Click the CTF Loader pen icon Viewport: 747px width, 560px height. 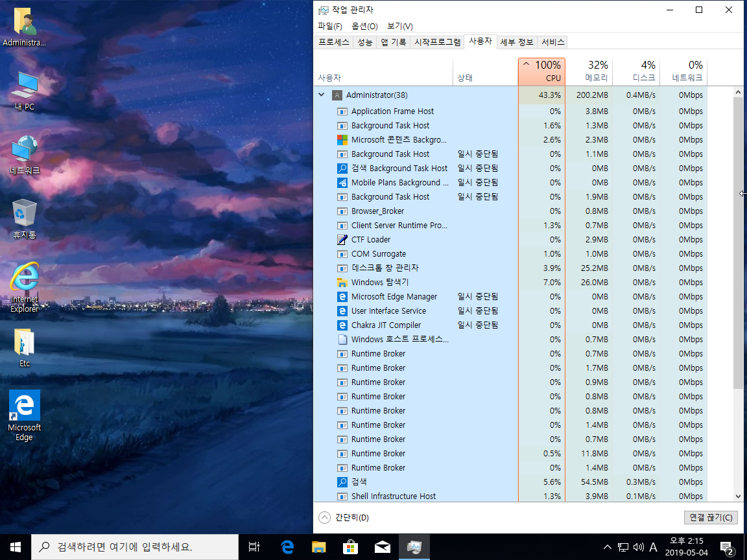[x=342, y=240]
